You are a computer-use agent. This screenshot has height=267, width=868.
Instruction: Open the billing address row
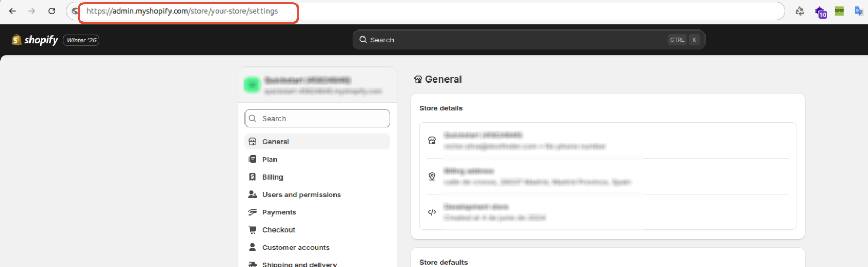607,176
